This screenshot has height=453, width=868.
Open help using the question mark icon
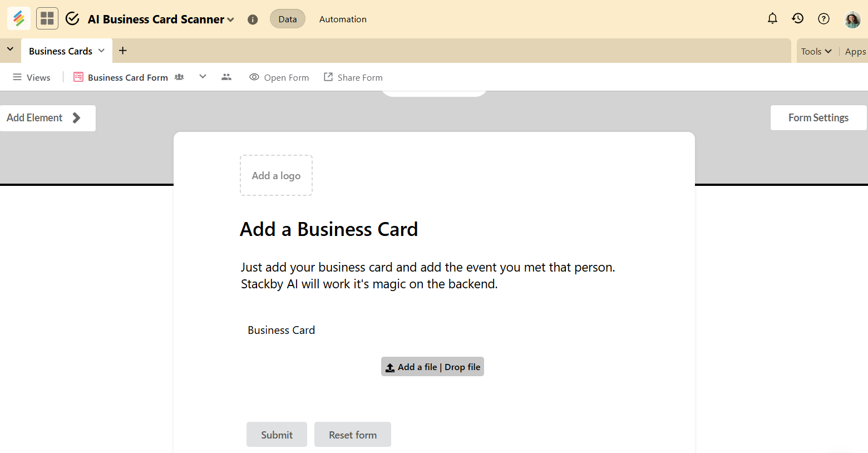click(x=823, y=18)
